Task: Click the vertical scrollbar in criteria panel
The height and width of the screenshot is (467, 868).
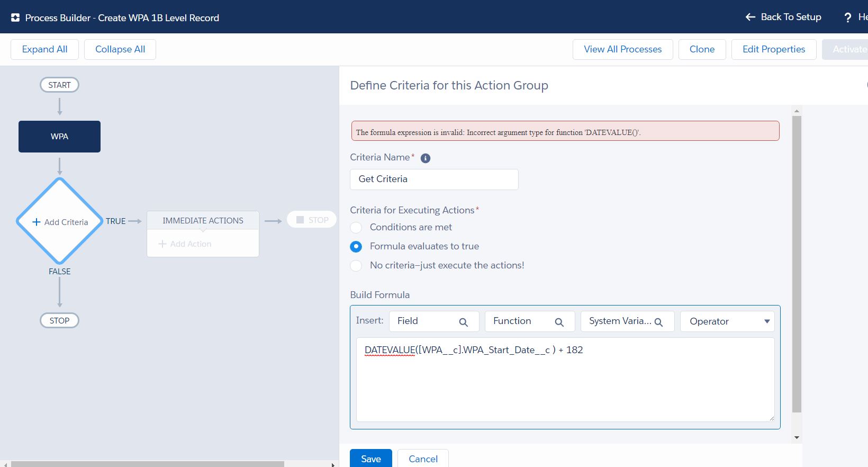Action: pos(797,265)
